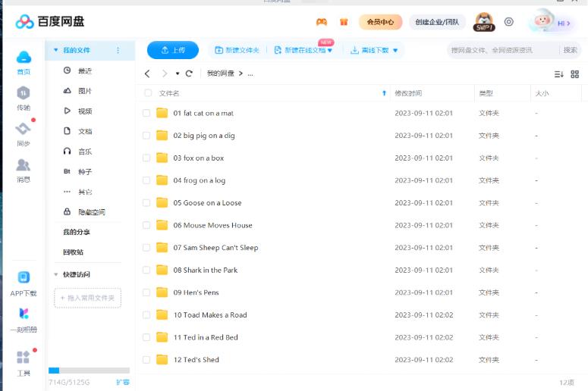The height and width of the screenshot is (391, 588).
Task: Open 种子 BT category
Action: click(77, 171)
